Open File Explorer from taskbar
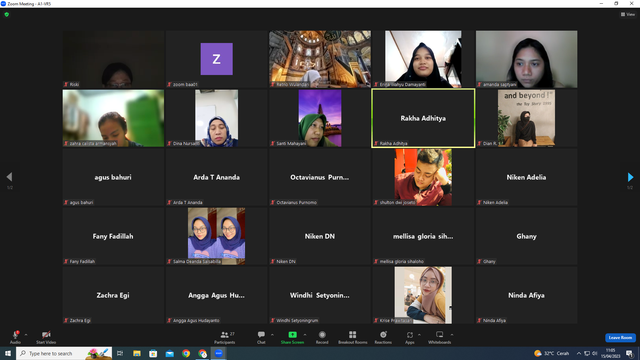Viewport: 640px width, 360px height. [x=137, y=353]
